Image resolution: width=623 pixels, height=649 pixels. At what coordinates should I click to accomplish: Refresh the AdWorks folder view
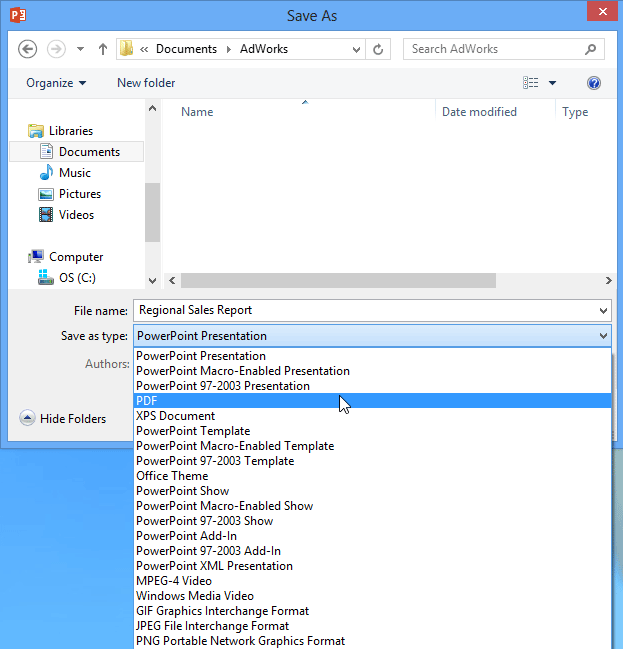tap(378, 50)
